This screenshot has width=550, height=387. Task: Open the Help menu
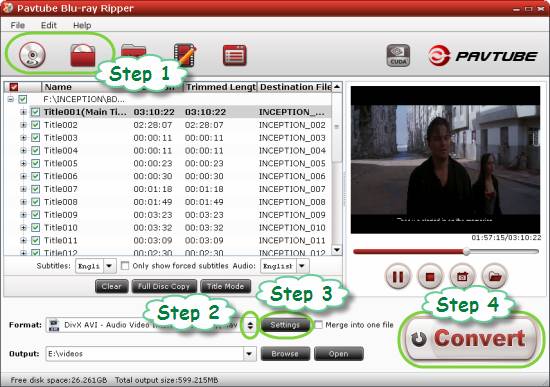tap(82, 25)
